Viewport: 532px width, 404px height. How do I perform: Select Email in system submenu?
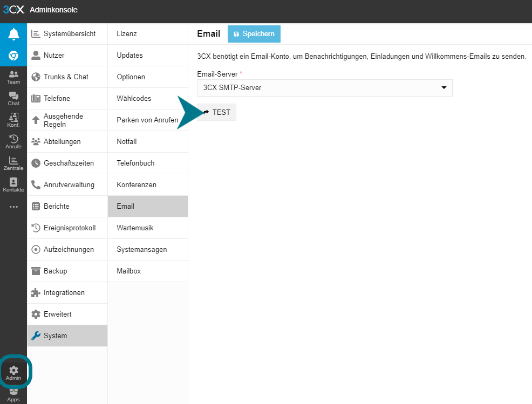[148, 206]
